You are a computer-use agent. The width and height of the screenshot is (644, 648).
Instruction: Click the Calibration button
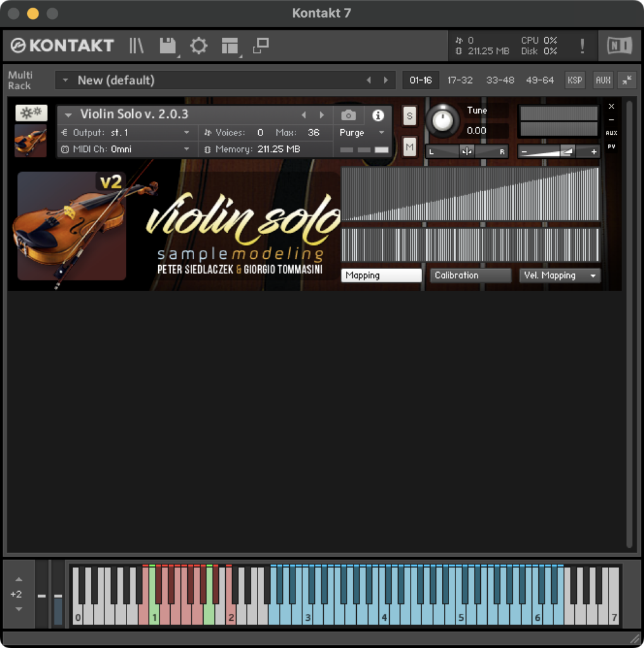point(471,275)
